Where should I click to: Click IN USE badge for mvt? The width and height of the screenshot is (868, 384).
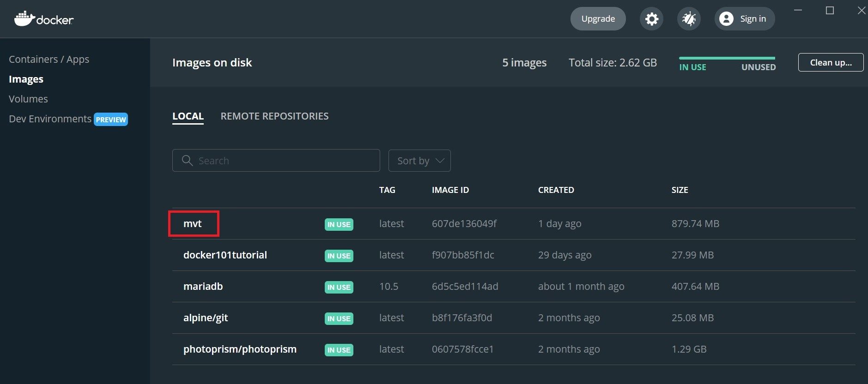(x=339, y=224)
